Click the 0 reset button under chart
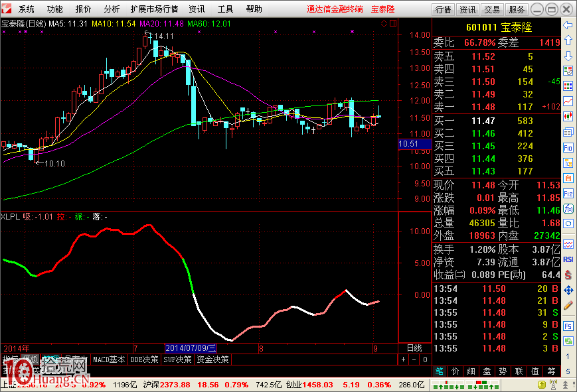The width and height of the screenshot is (577, 392). [425, 359]
